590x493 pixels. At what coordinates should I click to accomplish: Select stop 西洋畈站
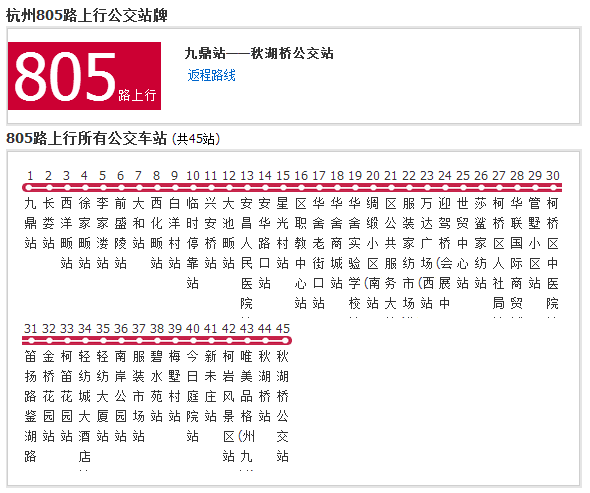66,233
